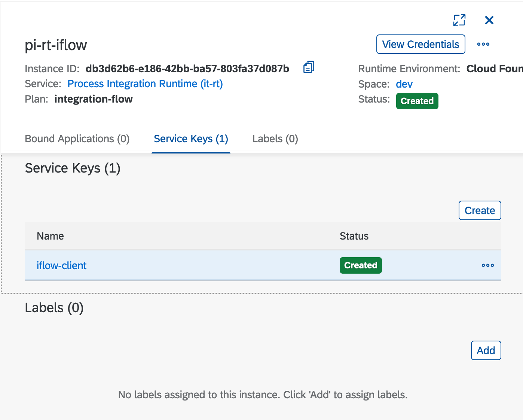The width and height of the screenshot is (523, 420).
Task: Click the Cloud Foundry runtime value
Action: coord(495,69)
